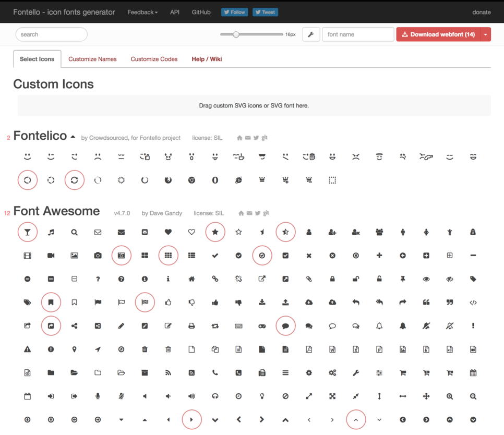Screen dimensions: 504x435
Task: Select the light bulb icon
Action: click(262, 396)
